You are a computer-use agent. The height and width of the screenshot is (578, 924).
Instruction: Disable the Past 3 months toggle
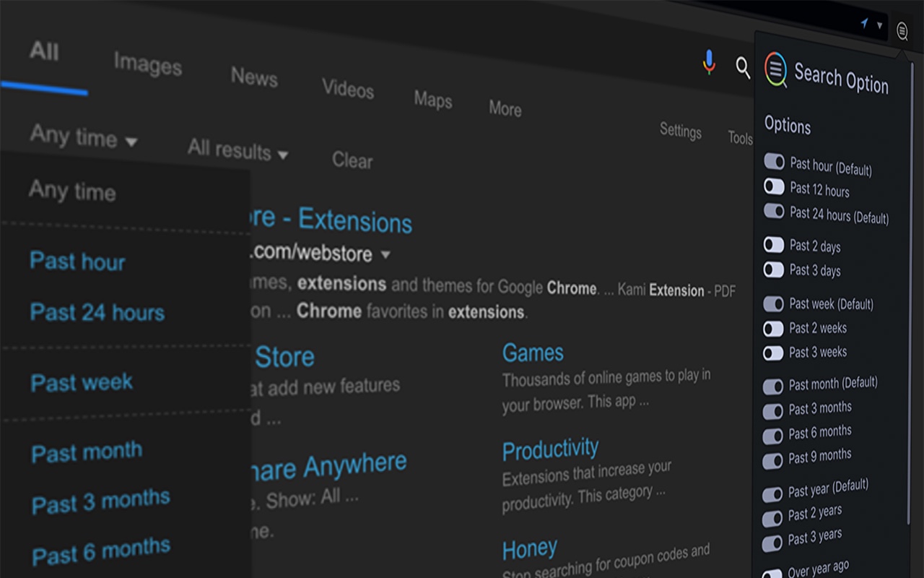pyautogui.click(x=772, y=412)
